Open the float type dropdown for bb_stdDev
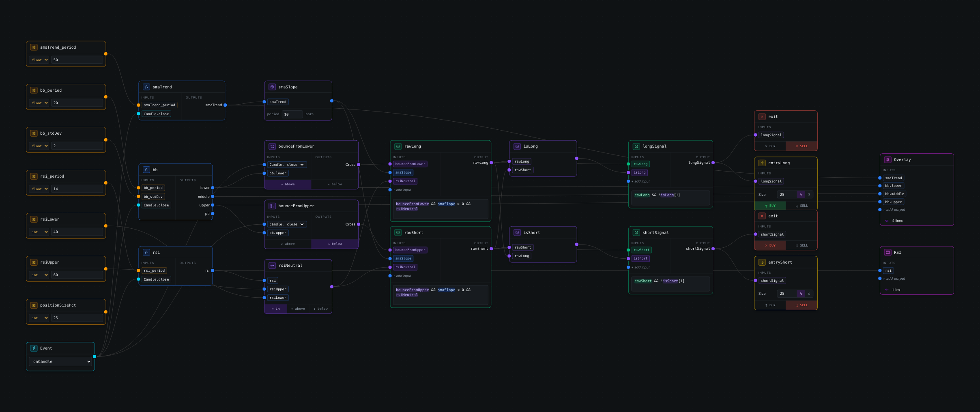The width and height of the screenshot is (980, 412). click(39, 146)
